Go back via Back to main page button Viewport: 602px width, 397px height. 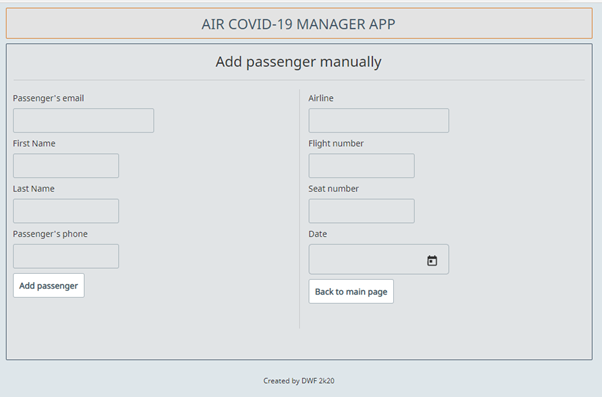pyautogui.click(x=351, y=291)
